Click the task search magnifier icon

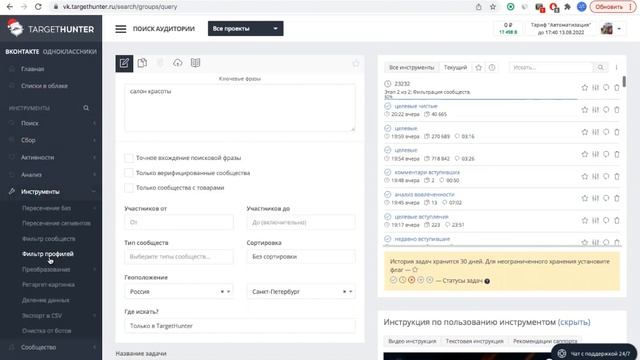pyautogui.click(x=600, y=67)
